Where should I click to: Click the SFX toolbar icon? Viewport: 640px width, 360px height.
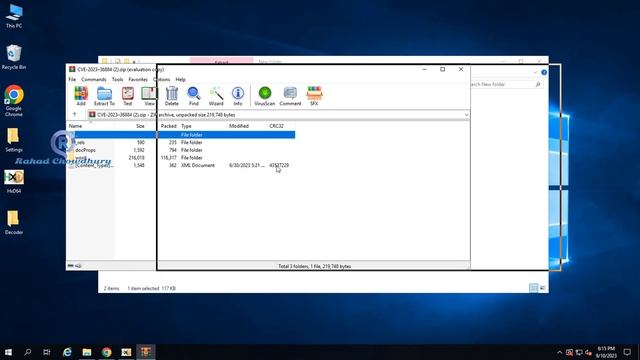pyautogui.click(x=314, y=96)
